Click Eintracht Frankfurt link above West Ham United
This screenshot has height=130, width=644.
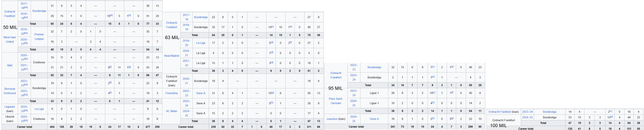coord(10,14)
